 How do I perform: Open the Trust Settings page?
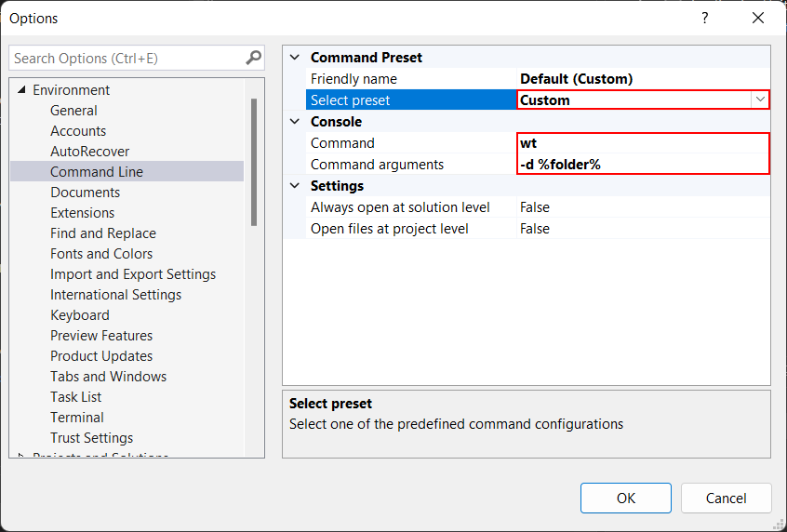[x=91, y=438]
